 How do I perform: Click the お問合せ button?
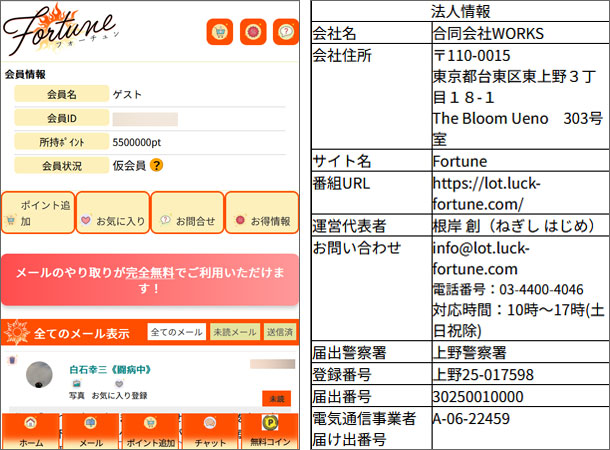point(187,220)
